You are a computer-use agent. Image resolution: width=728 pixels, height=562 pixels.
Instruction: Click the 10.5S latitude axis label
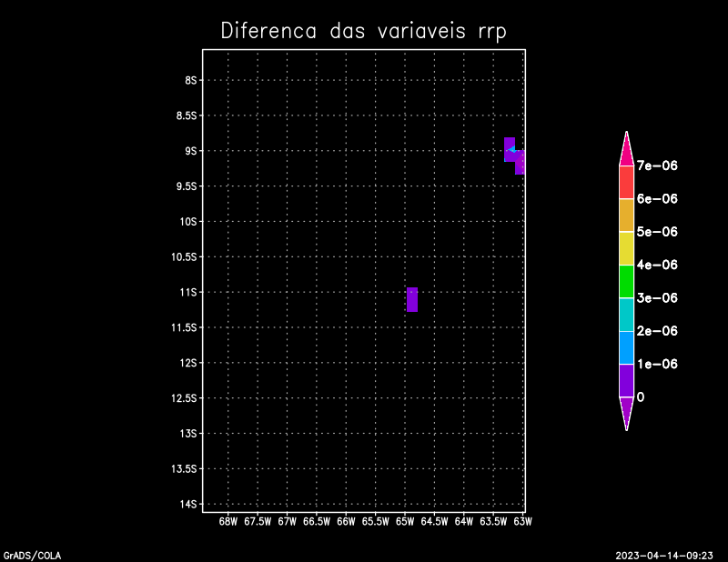(184, 256)
